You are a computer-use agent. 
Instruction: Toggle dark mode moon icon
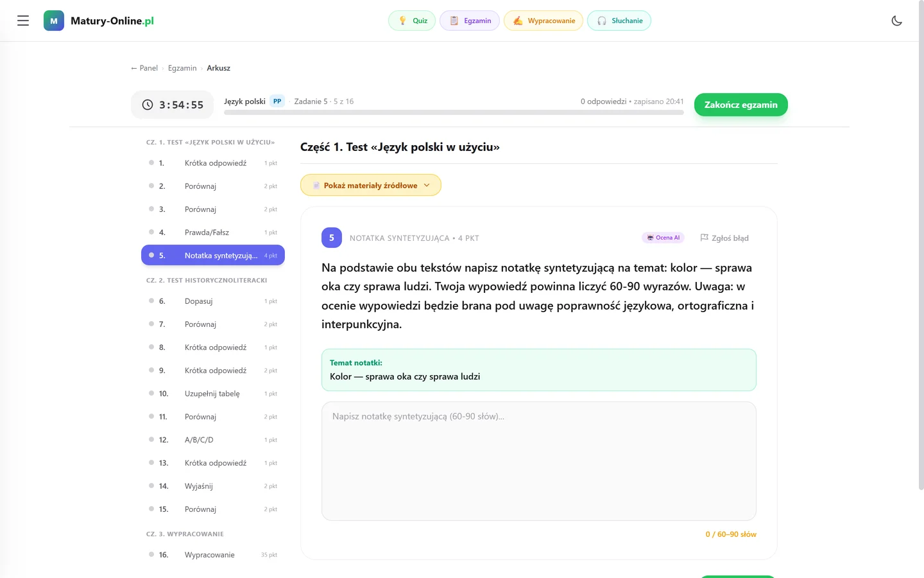click(897, 21)
